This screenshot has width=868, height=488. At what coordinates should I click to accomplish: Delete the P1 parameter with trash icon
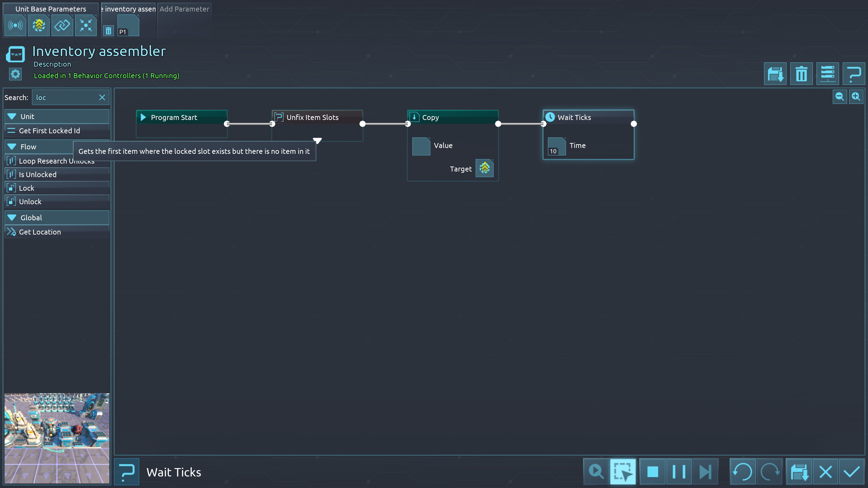tap(108, 31)
